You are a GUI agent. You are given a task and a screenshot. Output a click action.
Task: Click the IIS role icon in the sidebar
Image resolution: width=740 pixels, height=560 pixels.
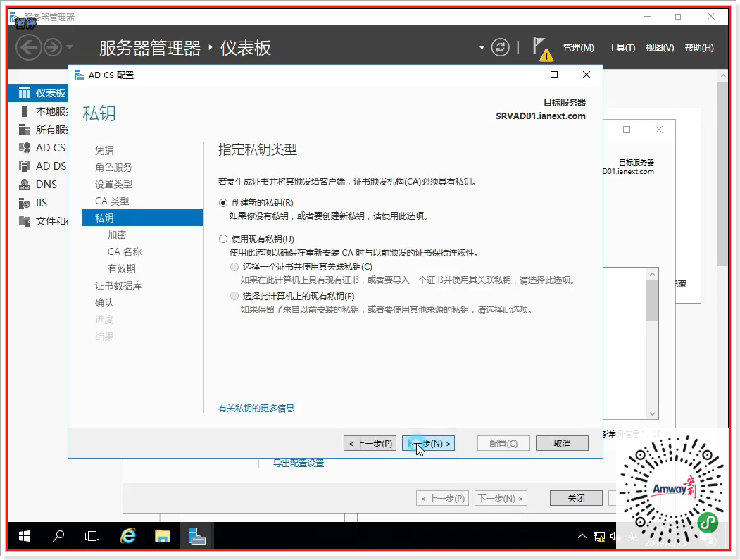[x=25, y=203]
